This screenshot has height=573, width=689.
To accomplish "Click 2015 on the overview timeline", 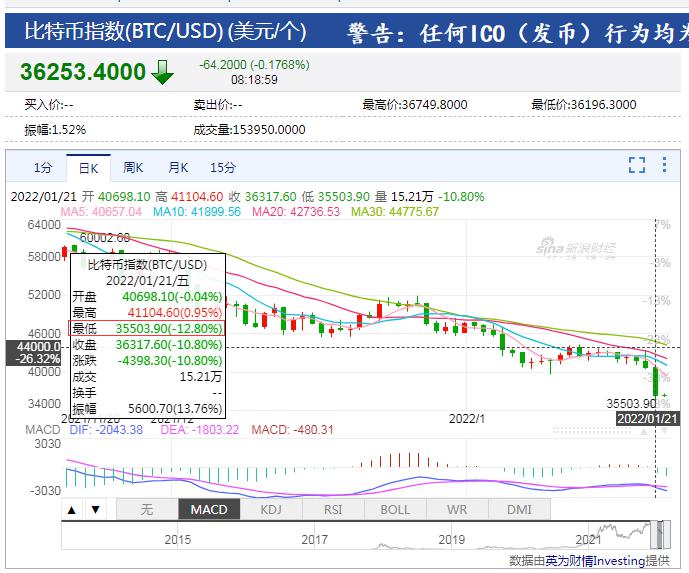I will pos(178,540).
